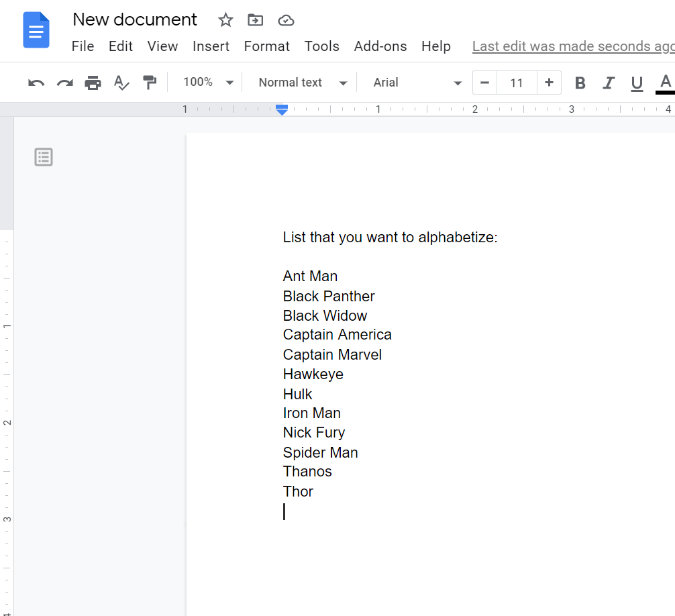Select the Paint format roller icon
The height and width of the screenshot is (616, 675).
149,83
